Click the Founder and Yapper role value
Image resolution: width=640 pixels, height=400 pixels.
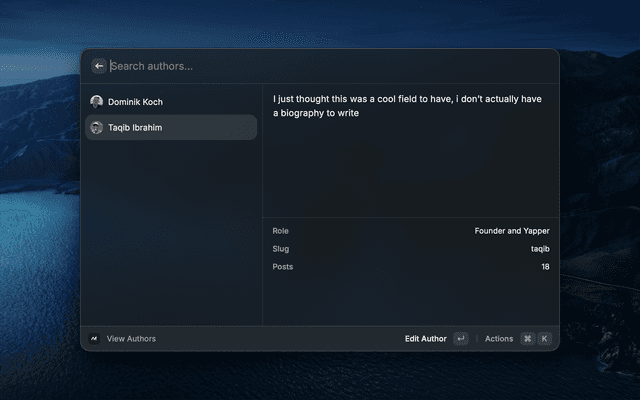[x=512, y=231]
